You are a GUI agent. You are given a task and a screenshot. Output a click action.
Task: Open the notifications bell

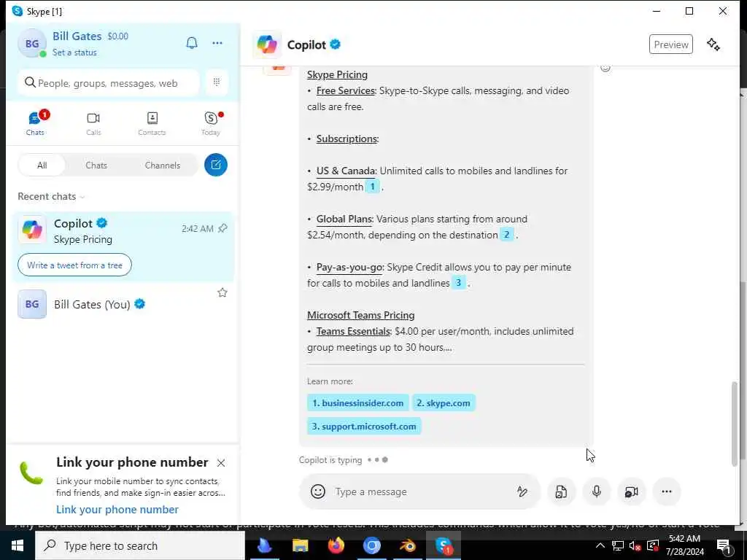coord(192,43)
